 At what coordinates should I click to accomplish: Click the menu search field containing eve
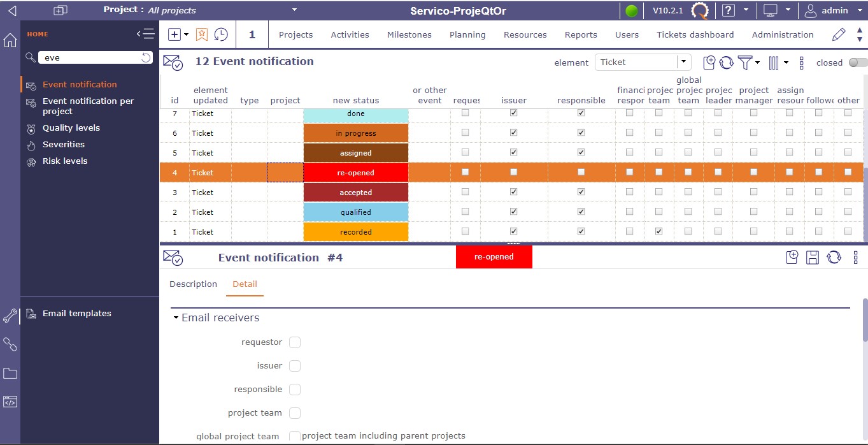click(89, 57)
